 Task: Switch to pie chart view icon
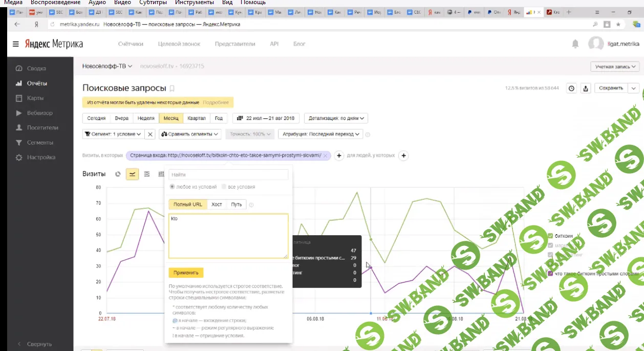(x=118, y=174)
